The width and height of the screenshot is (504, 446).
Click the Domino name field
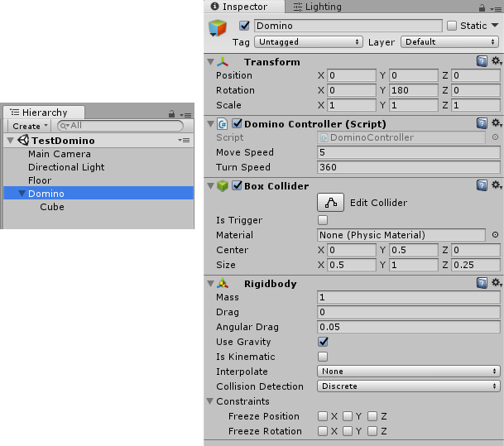(x=348, y=26)
